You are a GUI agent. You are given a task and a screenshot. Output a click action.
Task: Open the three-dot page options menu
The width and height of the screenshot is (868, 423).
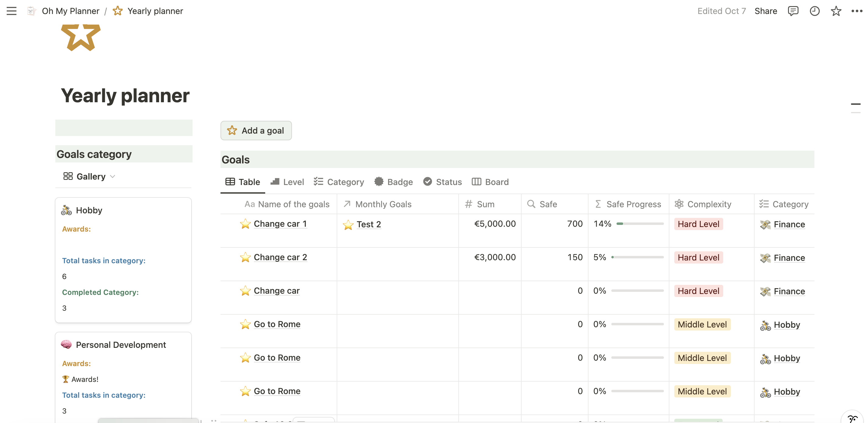point(856,11)
